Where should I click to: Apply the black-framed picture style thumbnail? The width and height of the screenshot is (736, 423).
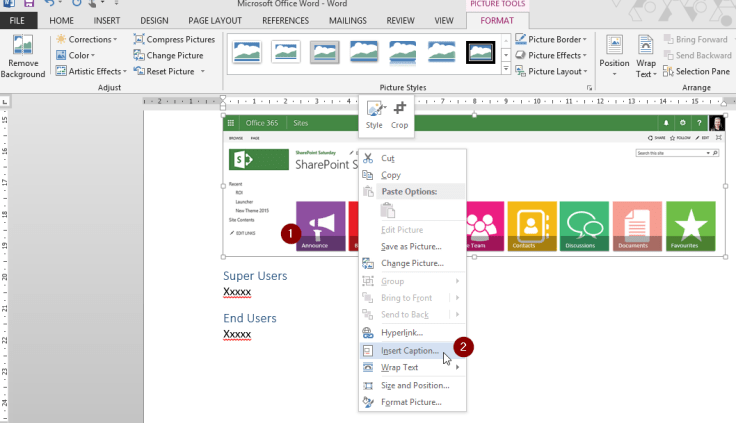point(481,51)
